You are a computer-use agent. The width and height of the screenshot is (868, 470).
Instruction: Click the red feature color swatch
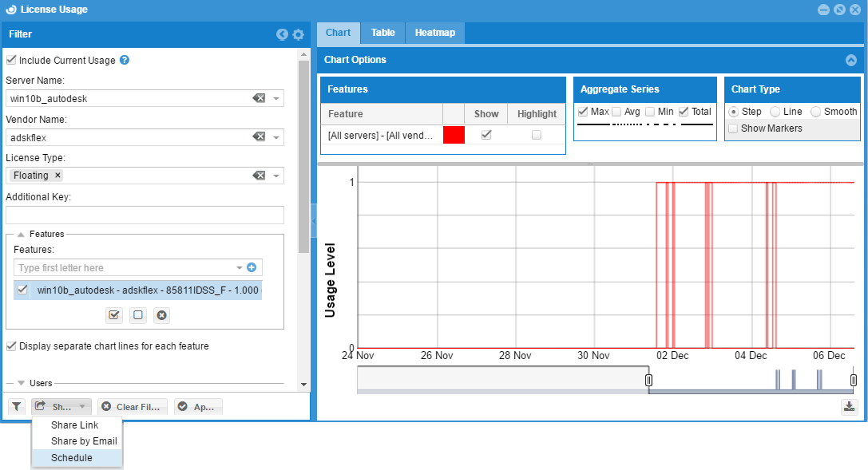click(454, 136)
